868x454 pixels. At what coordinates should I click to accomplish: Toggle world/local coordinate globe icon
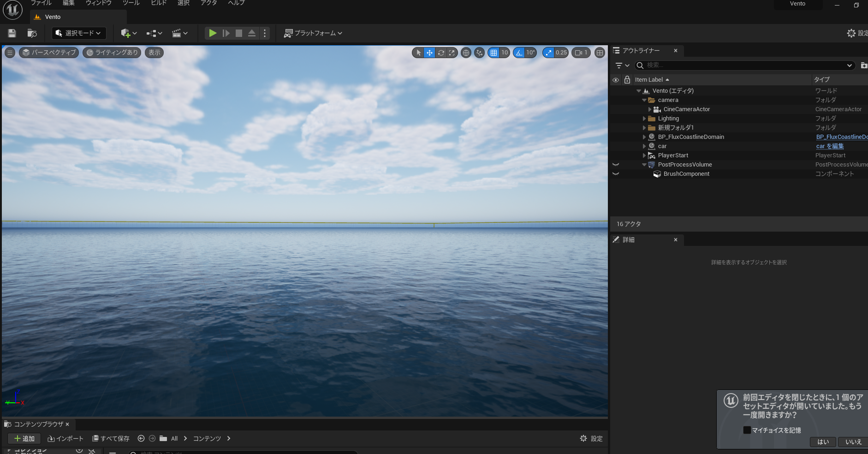click(x=466, y=53)
